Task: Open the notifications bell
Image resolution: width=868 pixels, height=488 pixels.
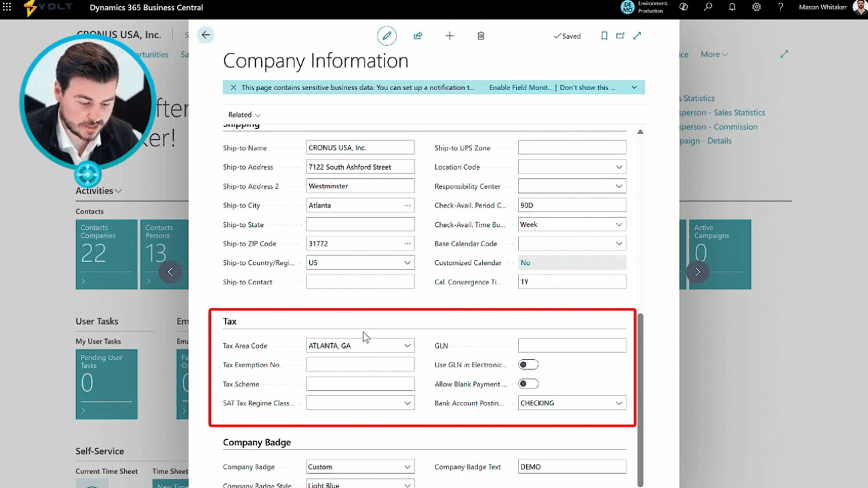Action: 732,7
